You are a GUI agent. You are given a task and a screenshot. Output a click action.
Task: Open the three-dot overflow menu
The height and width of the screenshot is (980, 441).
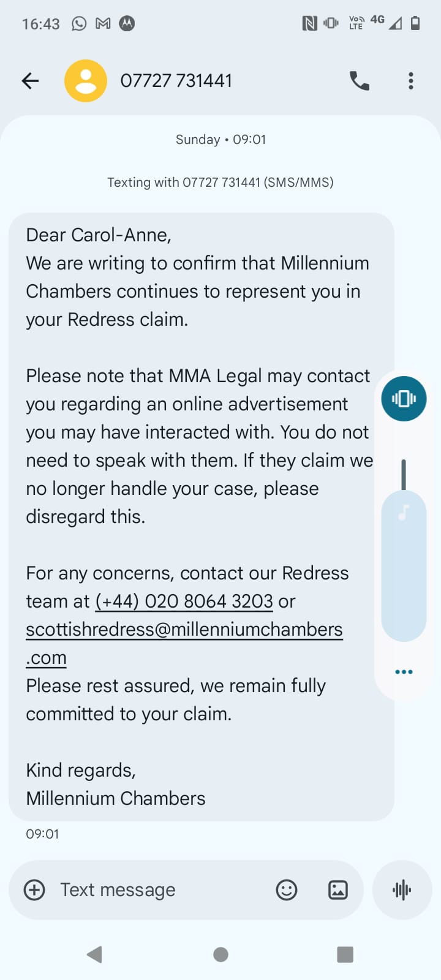[x=411, y=81]
